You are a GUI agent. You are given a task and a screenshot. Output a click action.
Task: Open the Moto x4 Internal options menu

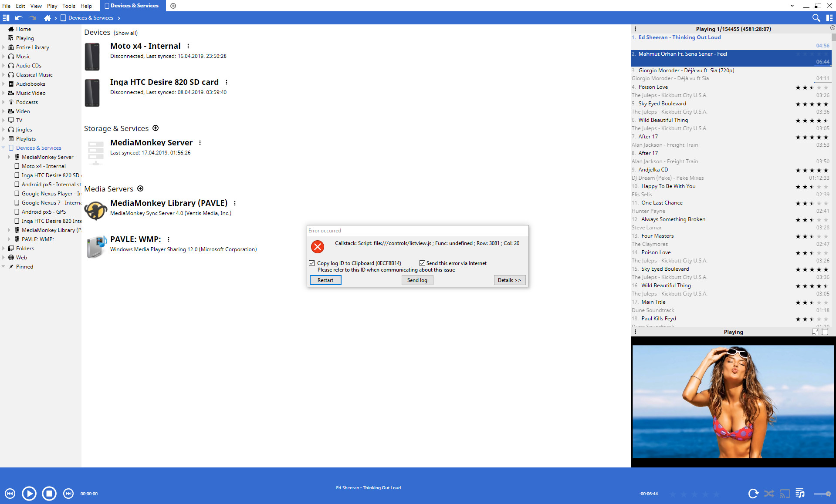tap(188, 46)
